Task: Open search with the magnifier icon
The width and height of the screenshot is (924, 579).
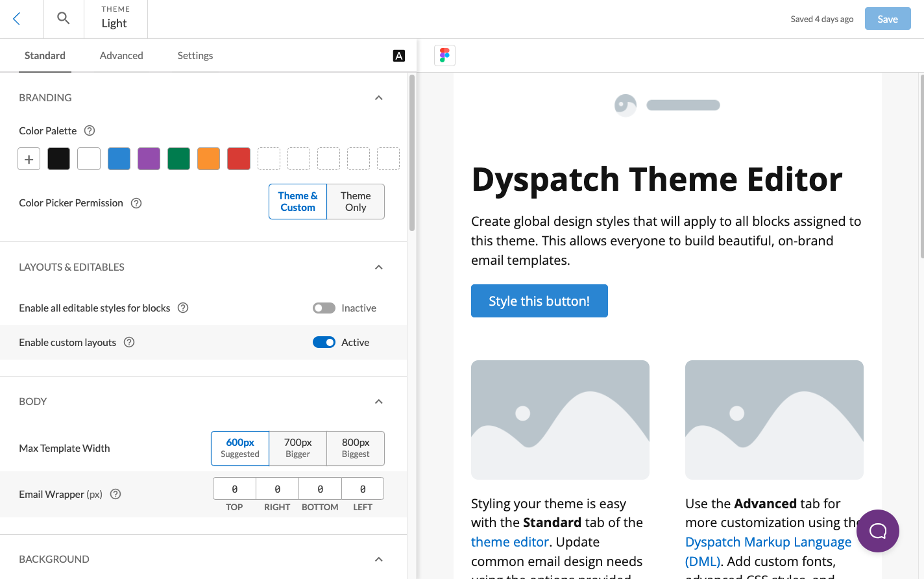Action: click(x=63, y=18)
